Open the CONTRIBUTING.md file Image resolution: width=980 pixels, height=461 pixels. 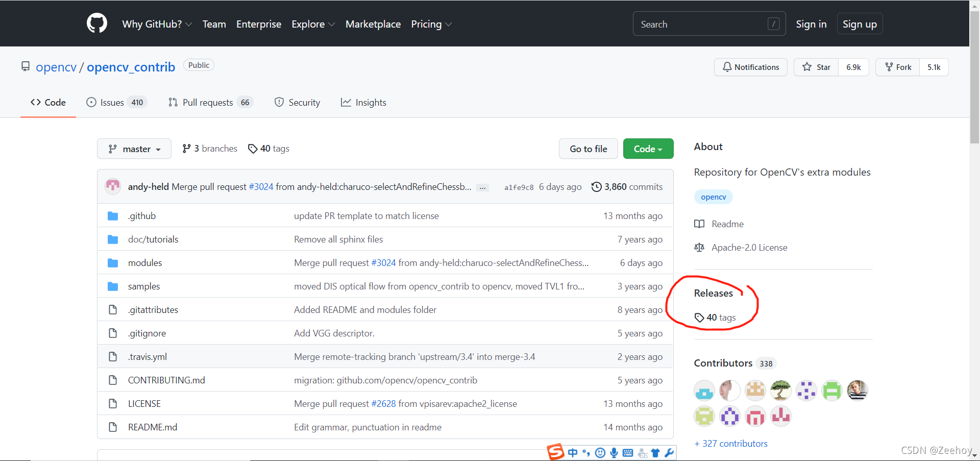pos(166,380)
